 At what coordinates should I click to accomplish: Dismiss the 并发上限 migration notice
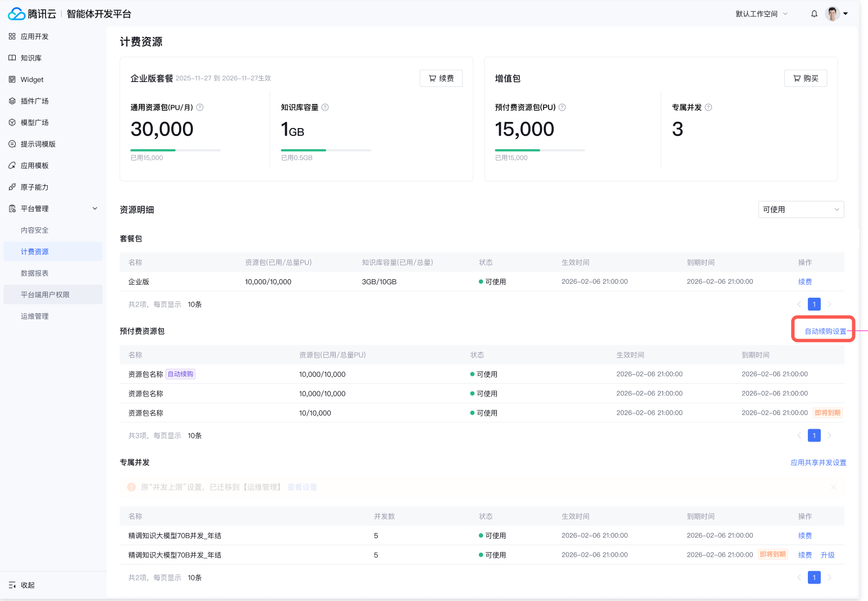point(834,487)
